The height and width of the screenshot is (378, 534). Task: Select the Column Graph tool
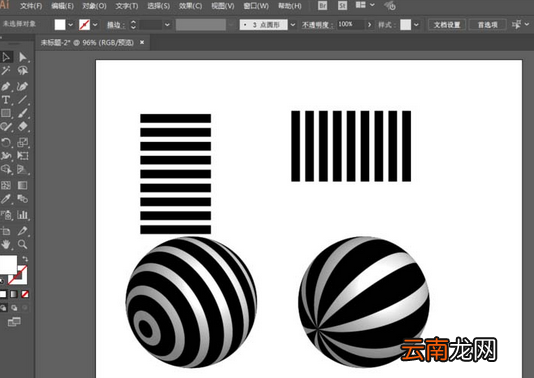click(x=22, y=215)
